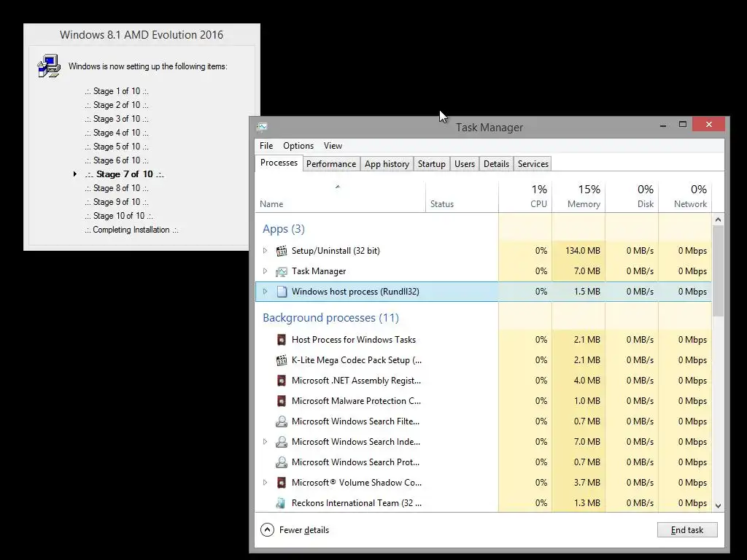This screenshot has height=560, width=747.
Task: Click the End task button
Action: pyautogui.click(x=687, y=530)
